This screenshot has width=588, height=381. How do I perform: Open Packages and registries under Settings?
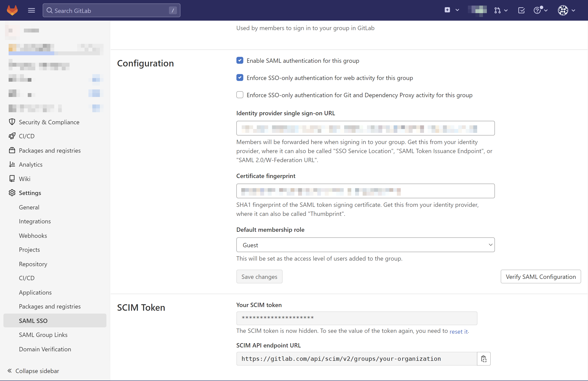[50, 306]
